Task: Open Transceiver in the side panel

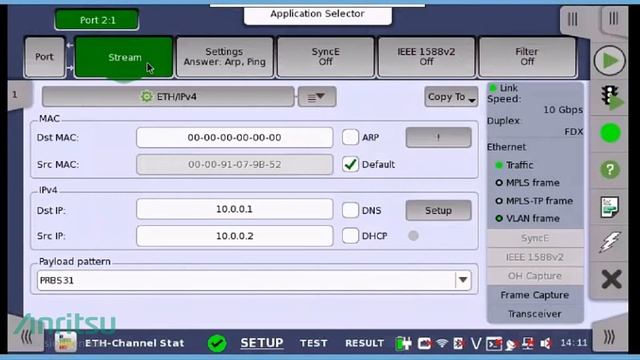Action: tap(535, 314)
